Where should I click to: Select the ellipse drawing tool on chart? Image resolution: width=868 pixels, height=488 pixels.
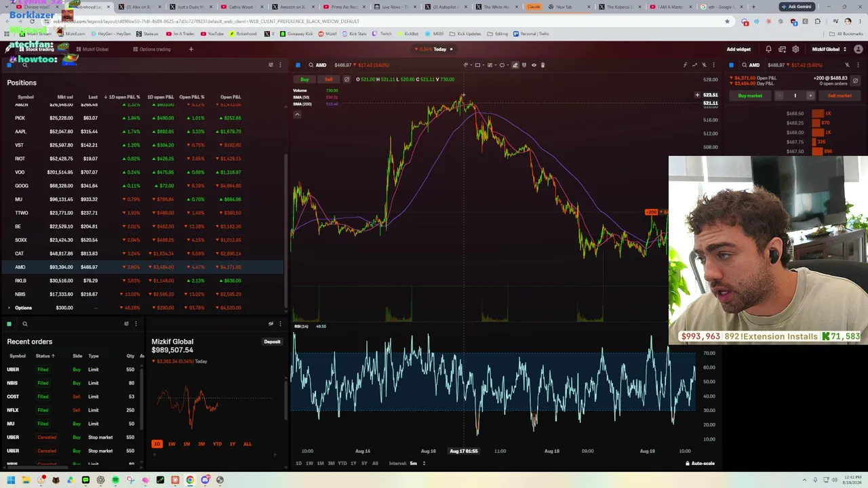(x=502, y=65)
